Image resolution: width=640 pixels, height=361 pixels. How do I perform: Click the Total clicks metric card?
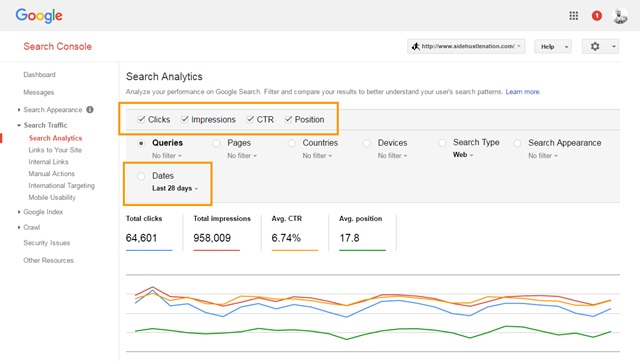click(x=149, y=232)
